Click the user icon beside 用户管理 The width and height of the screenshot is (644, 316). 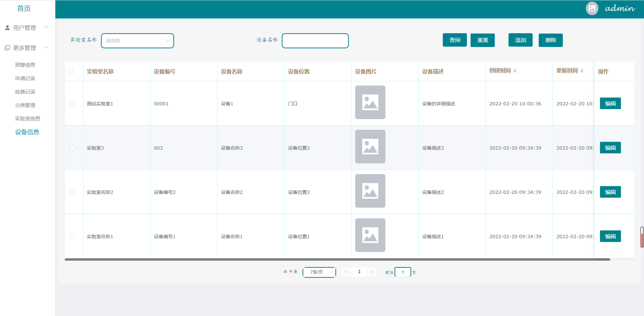click(x=7, y=27)
